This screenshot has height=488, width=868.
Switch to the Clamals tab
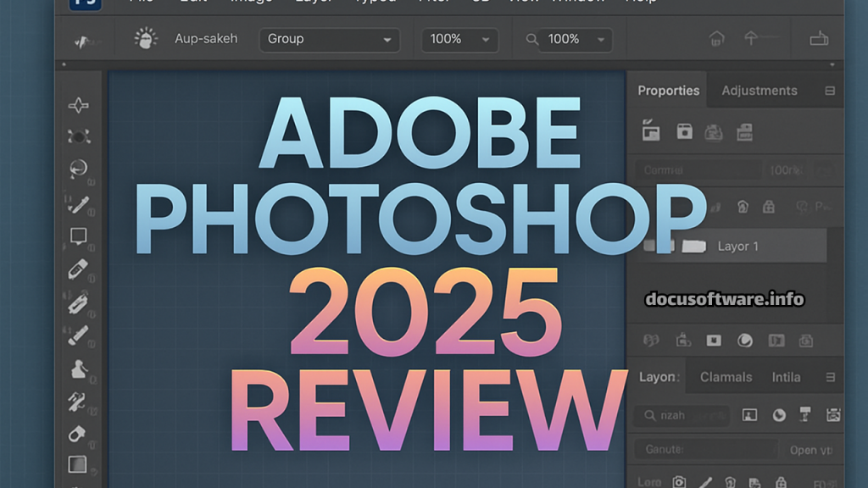tap(726, 377)
